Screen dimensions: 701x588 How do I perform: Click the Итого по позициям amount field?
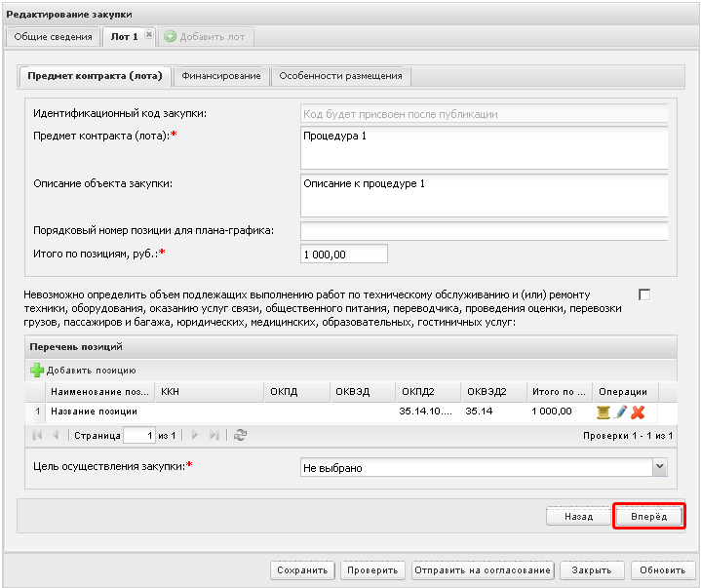[344, 254]
